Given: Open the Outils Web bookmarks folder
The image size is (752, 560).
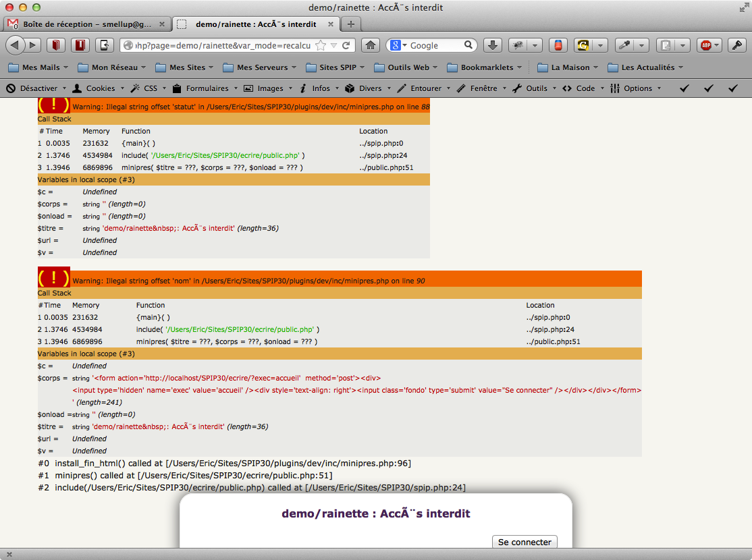Looking at the screenshot, I should [x=406, y=67].
